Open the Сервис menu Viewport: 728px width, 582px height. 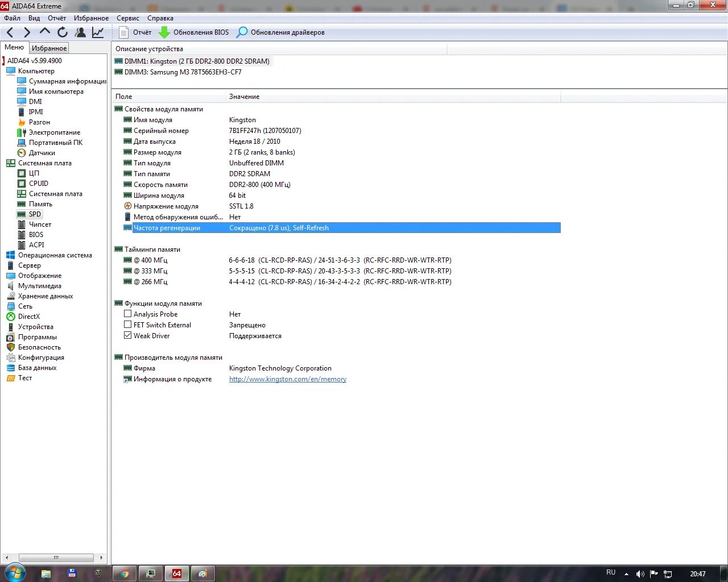[x=128, y=18]
